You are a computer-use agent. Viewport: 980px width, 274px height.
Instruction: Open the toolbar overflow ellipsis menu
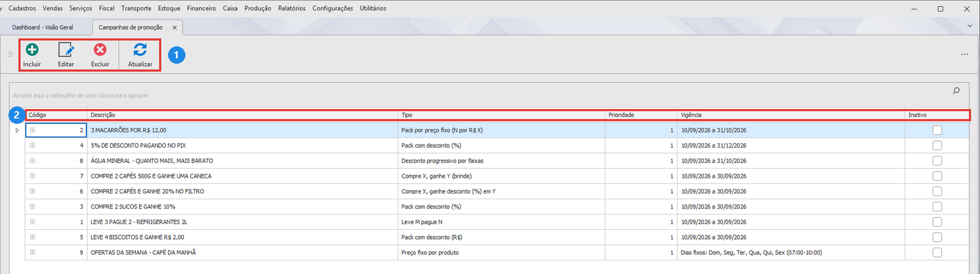pos(965,54)
